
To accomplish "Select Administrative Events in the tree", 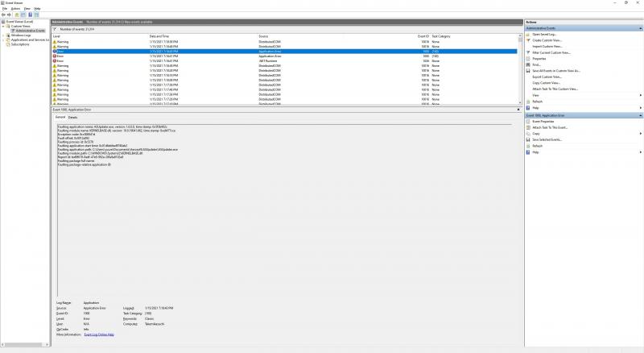I will pyautogui.click(x=31, y=31).
